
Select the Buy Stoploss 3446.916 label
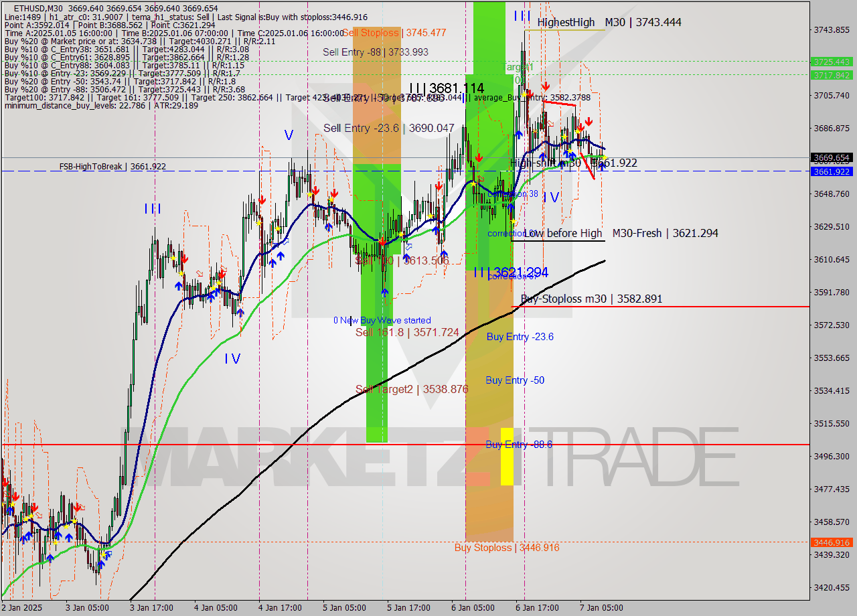(507, 548)
